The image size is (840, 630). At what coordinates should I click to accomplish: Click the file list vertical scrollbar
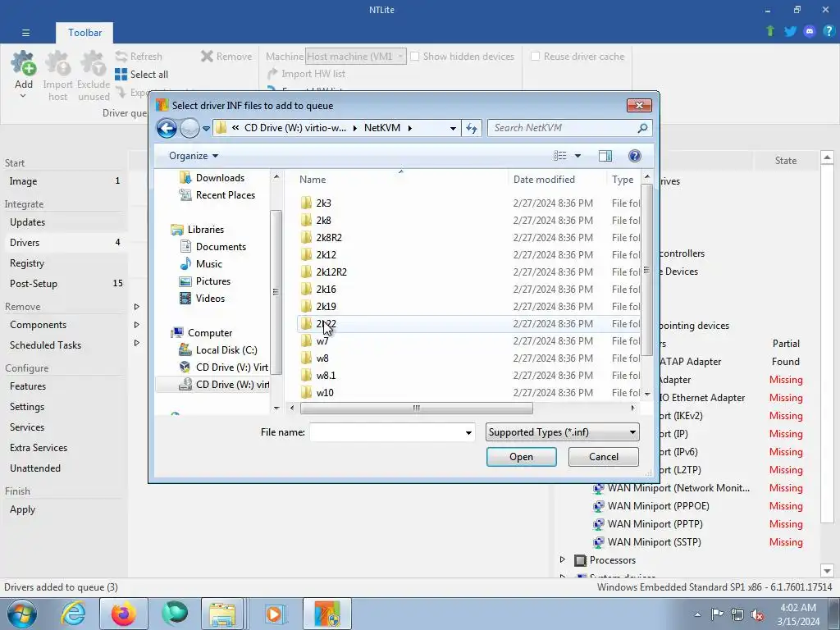coord(646,271)
